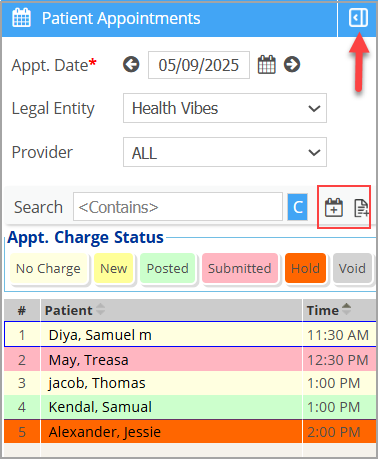Go to next appointment date arrow
The width and height of the screenshot is (378, 459).
pos(292,64)
